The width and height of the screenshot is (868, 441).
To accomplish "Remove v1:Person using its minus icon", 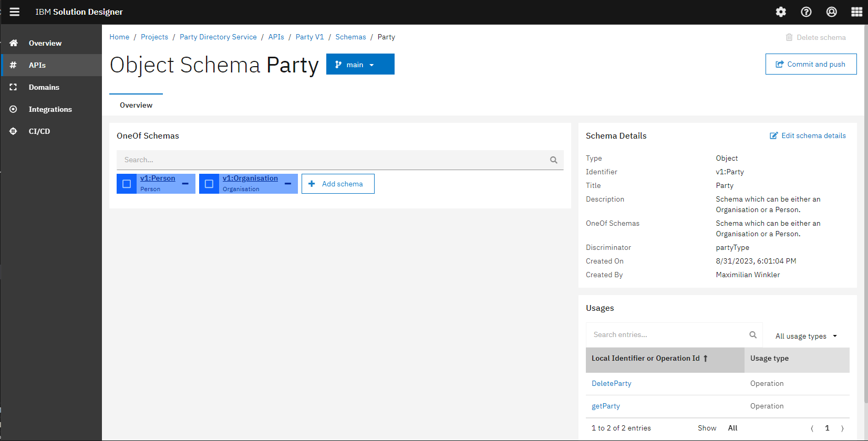I will pyautogui.click(x=185, y=184).
